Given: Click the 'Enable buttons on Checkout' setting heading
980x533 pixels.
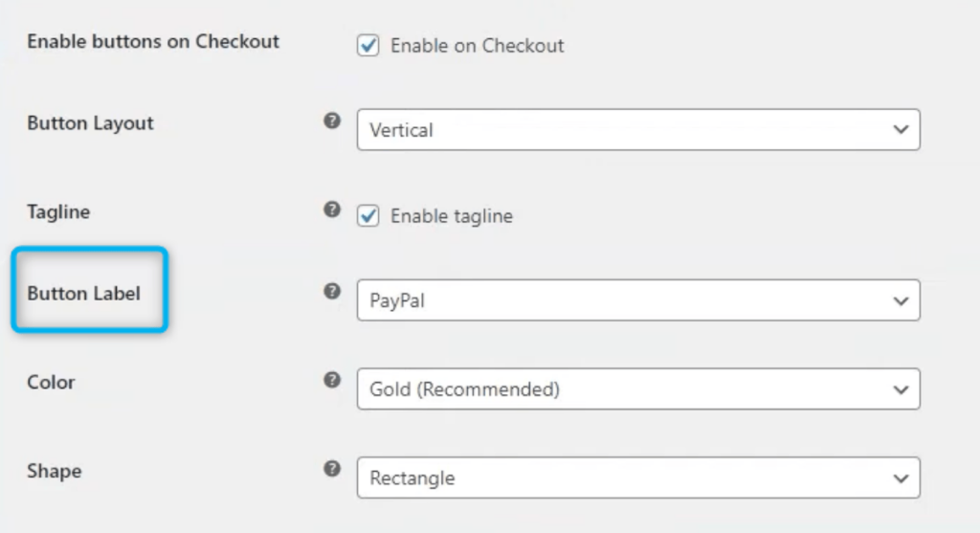Looking at the screenshot, I should [x=153, y=41].
